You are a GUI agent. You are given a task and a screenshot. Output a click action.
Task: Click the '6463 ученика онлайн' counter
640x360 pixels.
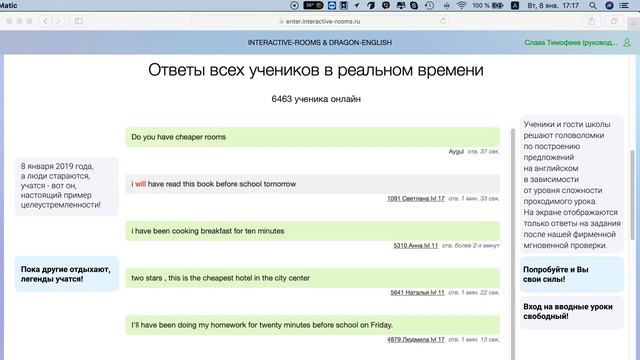pos(316,99)
